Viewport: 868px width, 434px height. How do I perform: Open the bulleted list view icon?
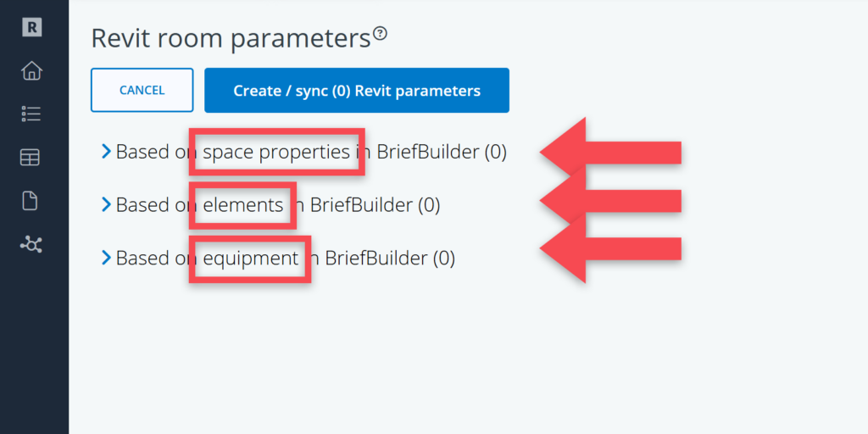click(x=31, y=114)
